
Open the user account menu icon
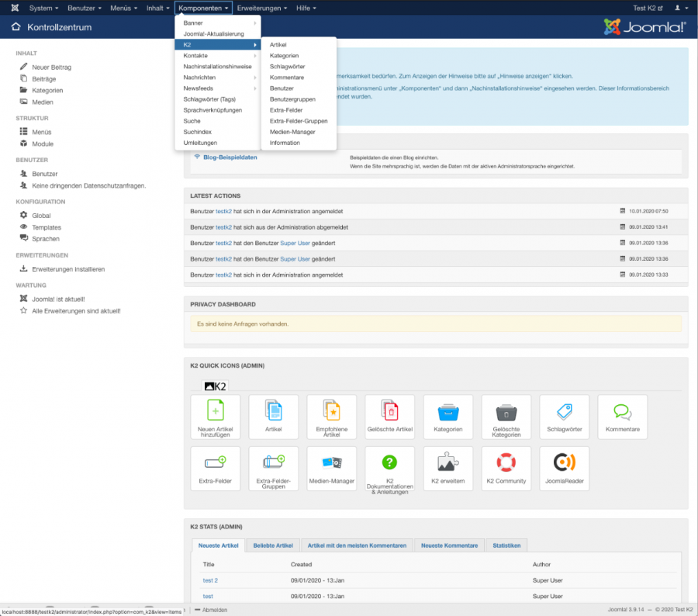(681, 8)
